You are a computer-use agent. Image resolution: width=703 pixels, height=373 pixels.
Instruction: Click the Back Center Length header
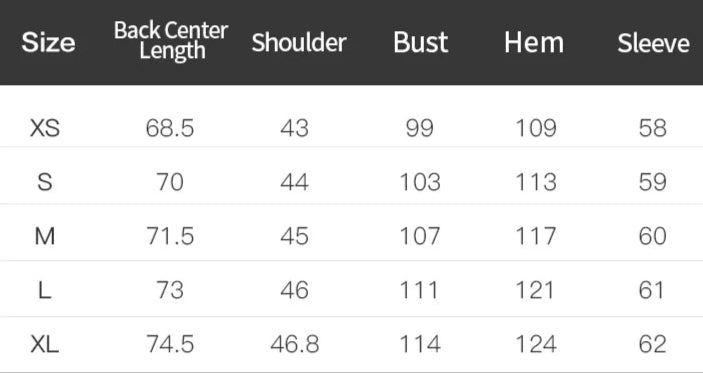point(171,41)
